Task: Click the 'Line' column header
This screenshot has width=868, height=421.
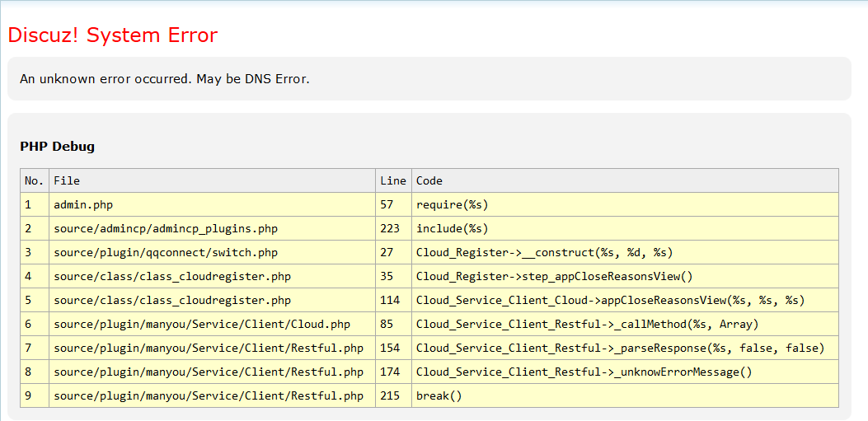Action: click(393, 181)
